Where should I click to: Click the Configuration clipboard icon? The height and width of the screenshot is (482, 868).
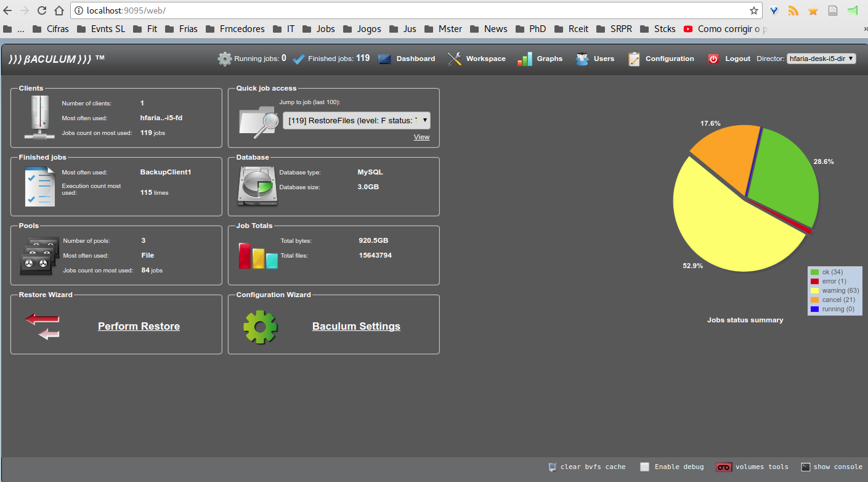pyautogui.click(x=634, y=59)
